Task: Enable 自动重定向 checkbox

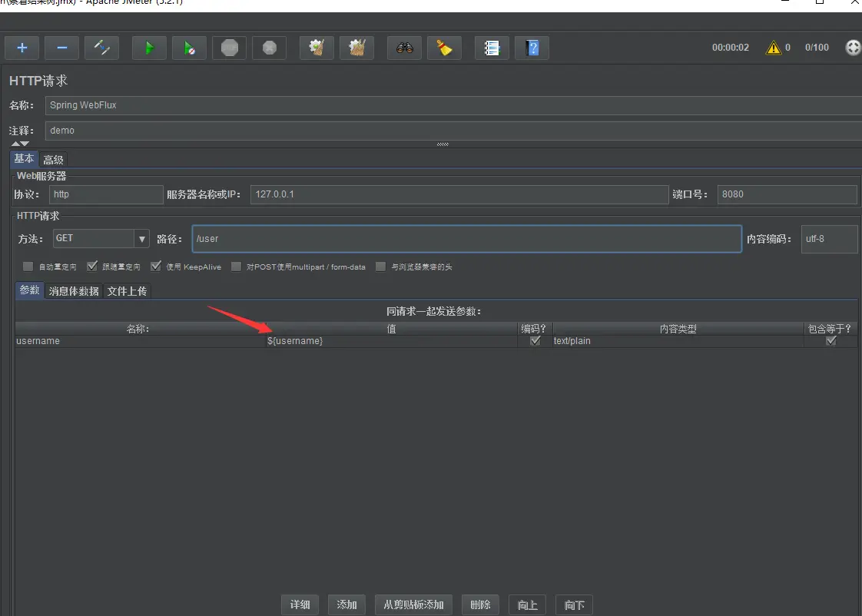Action: tap(28, 267)
